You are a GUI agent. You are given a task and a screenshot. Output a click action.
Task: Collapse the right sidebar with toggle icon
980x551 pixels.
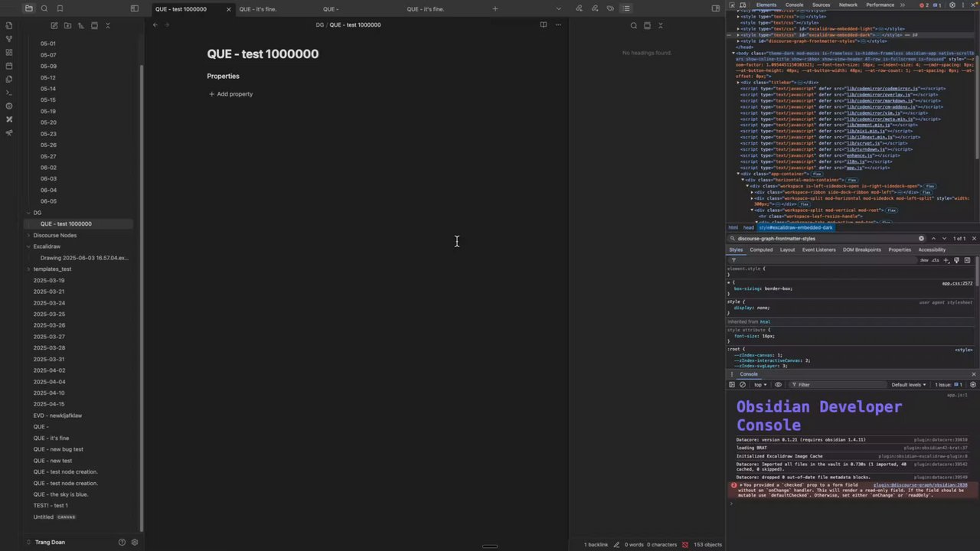716,8
